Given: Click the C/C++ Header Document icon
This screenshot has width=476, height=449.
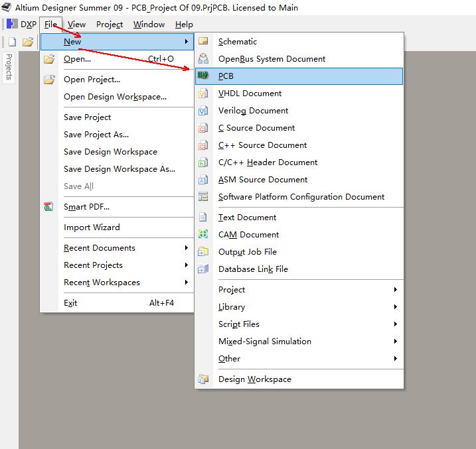Looking at the screenshot, I should click(203, 162).
